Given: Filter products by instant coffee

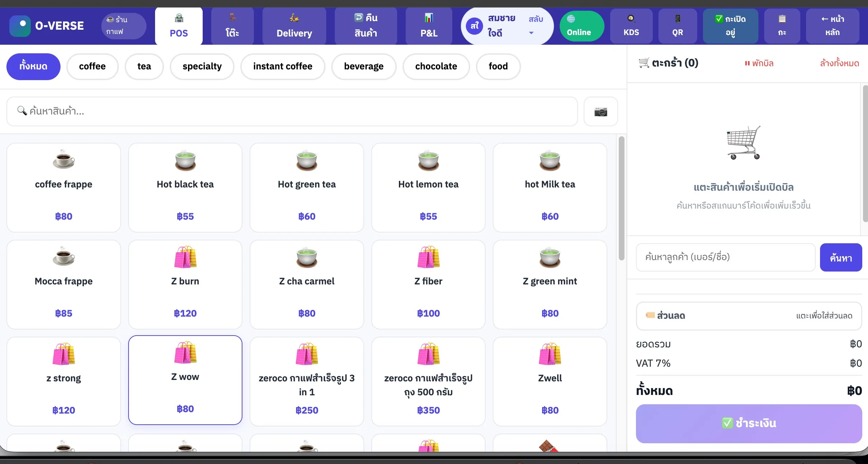Looking at the screenshot, I should click(283, 67).
